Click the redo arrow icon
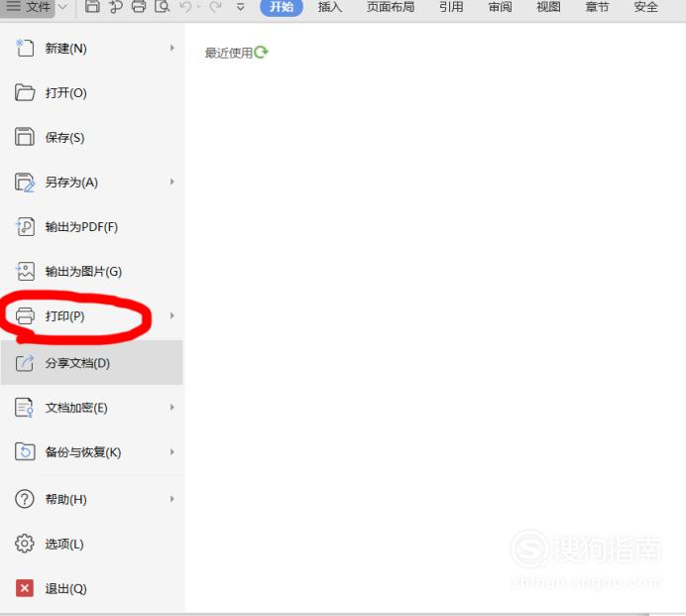The width and height of the screenshot is (686, 616). 215,7
